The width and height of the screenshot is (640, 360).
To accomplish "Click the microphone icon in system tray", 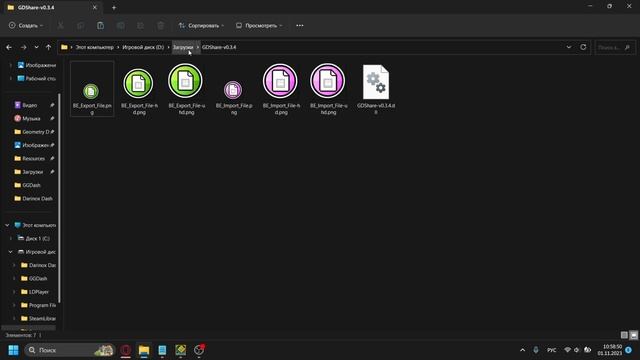I will pyautogui.click(x=536, y=350).
